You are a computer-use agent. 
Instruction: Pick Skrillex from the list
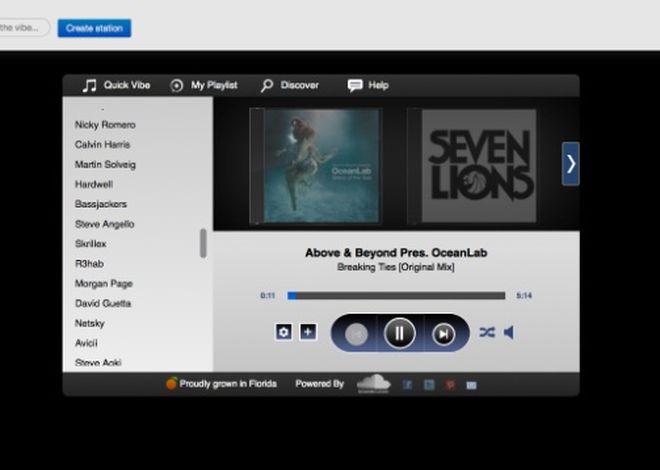click(x=90, y=244)
